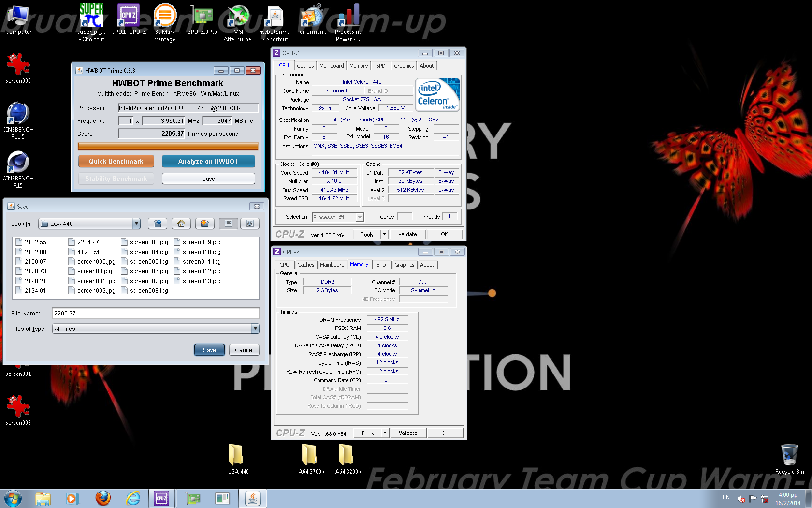Open the Memory tab in upper CPU-Z

point(359,66)
